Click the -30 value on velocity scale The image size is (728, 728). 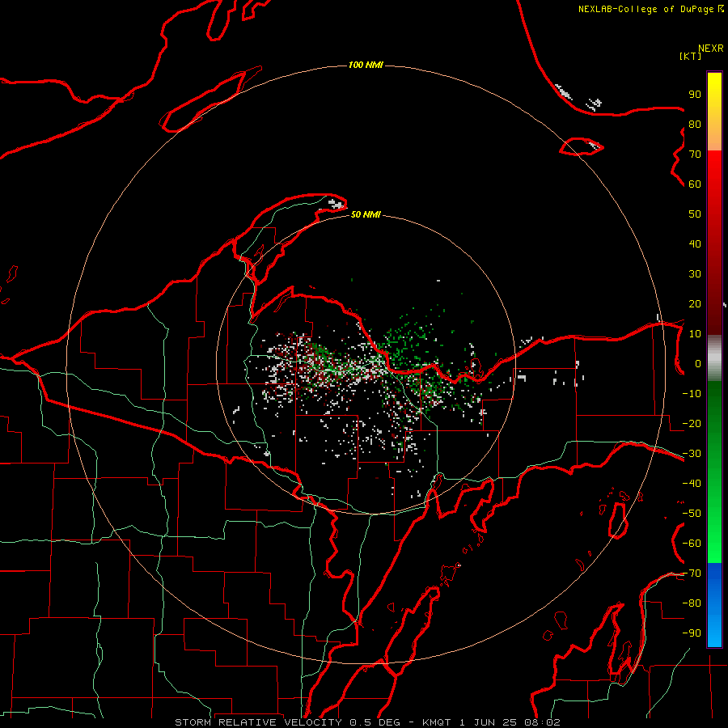pyautogui.click(x=692, y=454)
